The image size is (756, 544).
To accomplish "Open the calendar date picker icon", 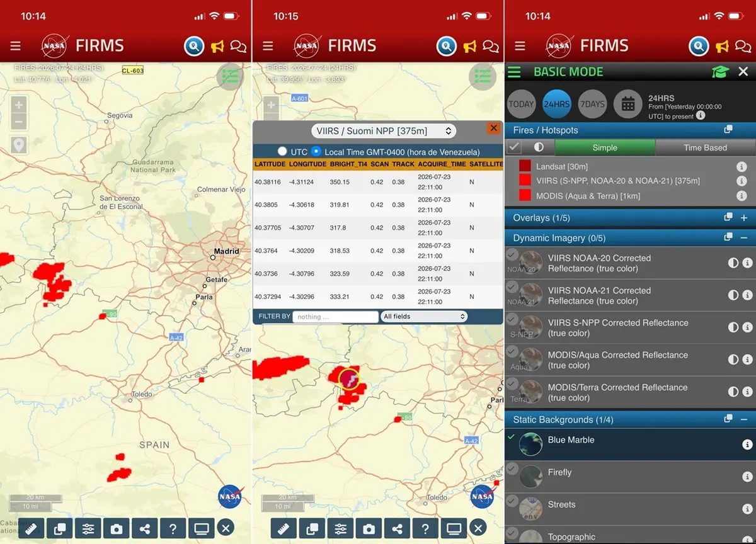I will 628,104.
